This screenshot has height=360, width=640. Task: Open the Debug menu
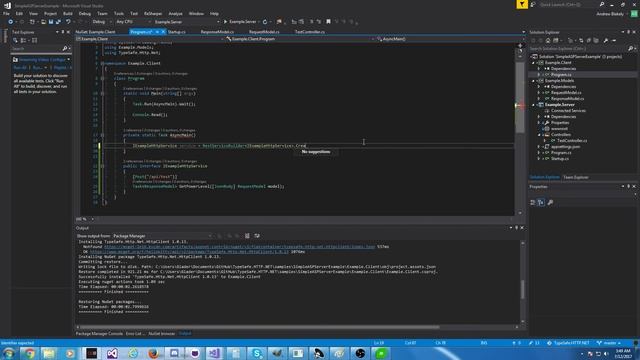(x=84, y=13)
